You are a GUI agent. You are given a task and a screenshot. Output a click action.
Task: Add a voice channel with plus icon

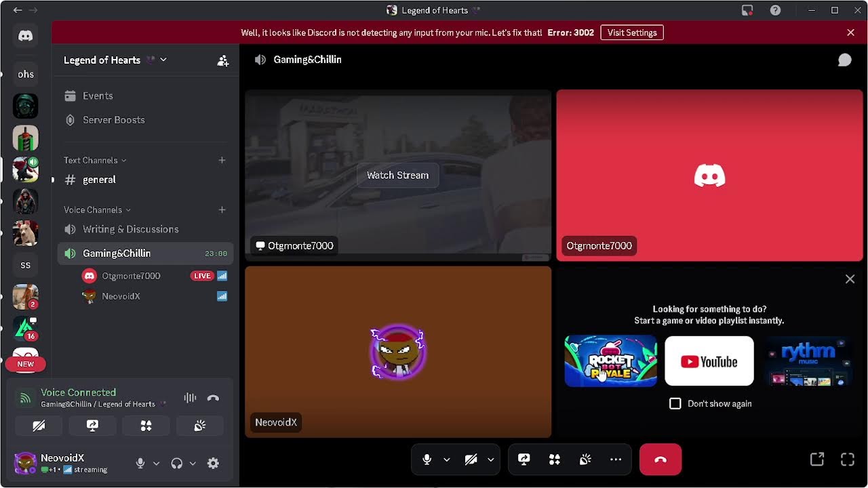tap(222, 209)
